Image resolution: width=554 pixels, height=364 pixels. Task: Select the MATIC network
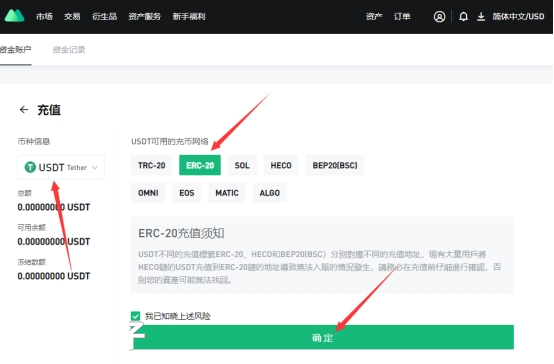(227, 193)
